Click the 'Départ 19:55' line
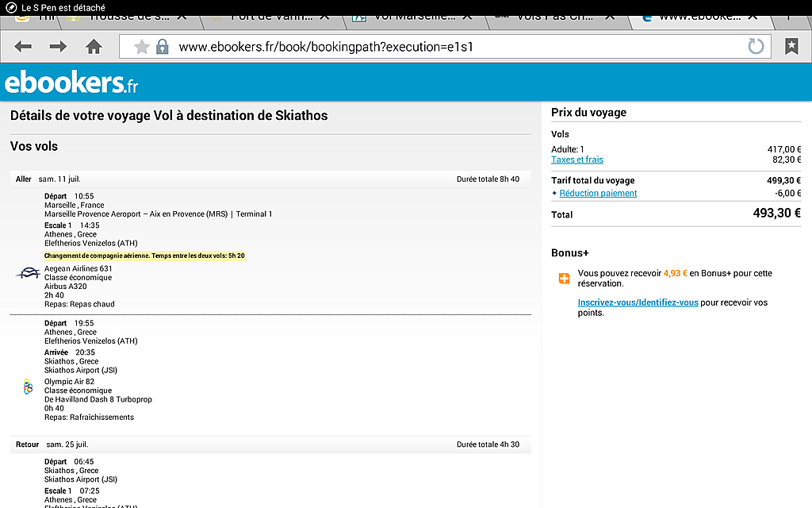The height and width of the screenshot is (508, 812). click(x=69, y=323)
